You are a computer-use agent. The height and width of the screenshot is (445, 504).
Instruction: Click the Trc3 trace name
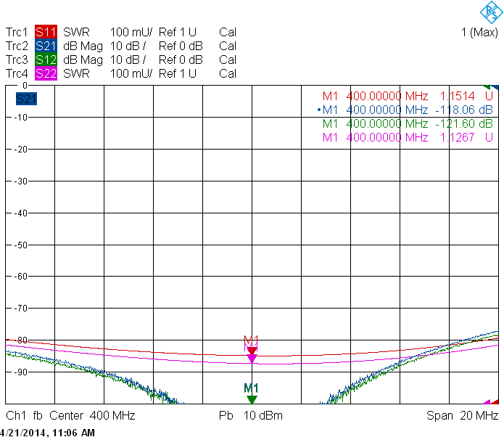pos(17,60)
